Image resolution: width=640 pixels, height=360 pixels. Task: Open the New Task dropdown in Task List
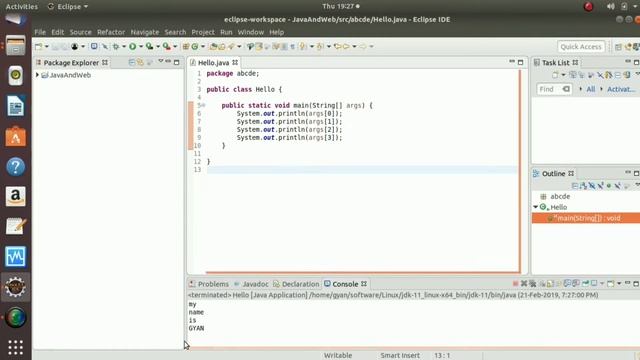(x=563, y=75)
